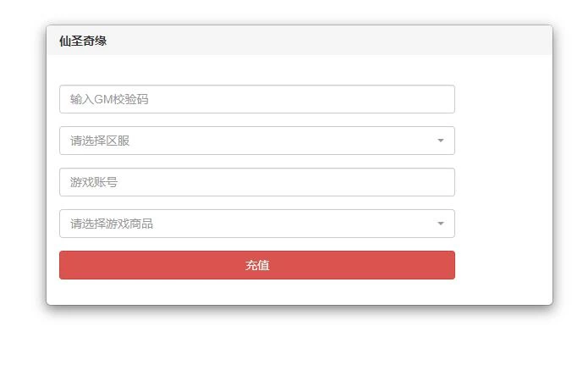Click the 请选择区服 placeholder text
The height and width of the screenshot is (365, 588).
pyautogui.click(x=100, y=141)
